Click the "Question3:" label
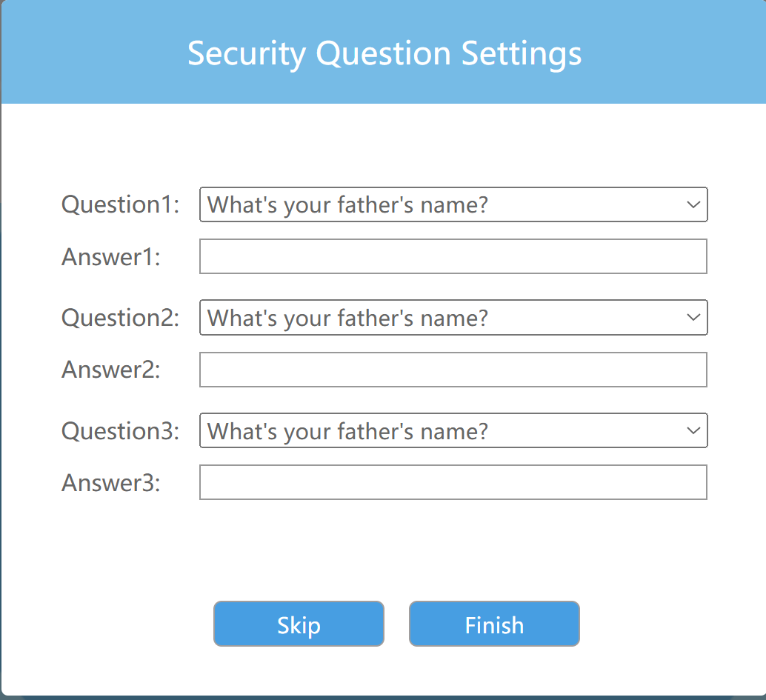The height and width of the screenshot is (700, 766). click(120, 430)
